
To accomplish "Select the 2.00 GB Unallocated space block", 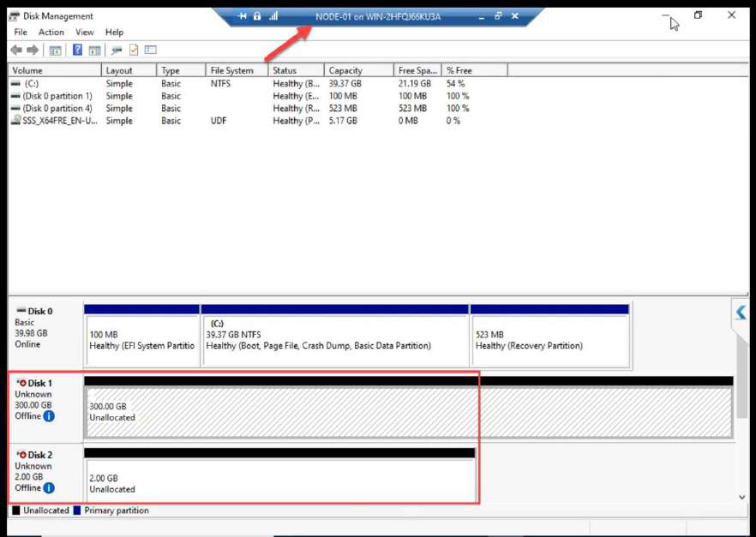I will pyautogui.click(x=279, y=476).
